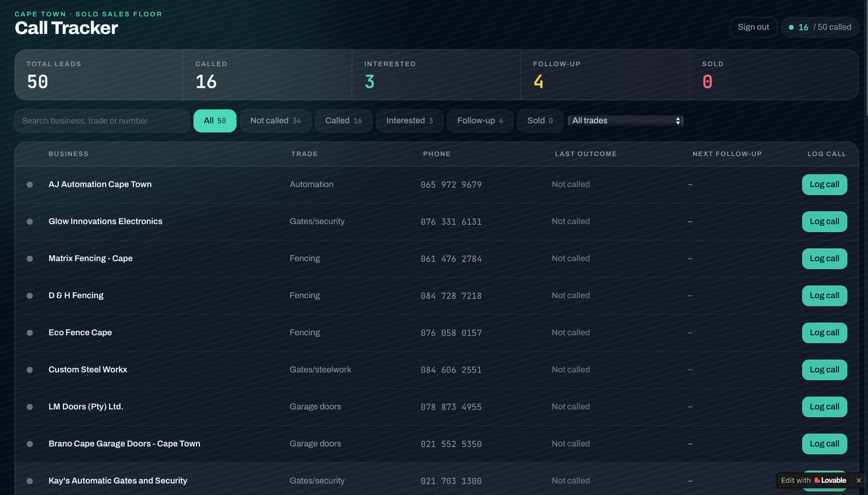Click the status dot beside Custom Steel Workx
Screen dimensions: 868x495
30,370
